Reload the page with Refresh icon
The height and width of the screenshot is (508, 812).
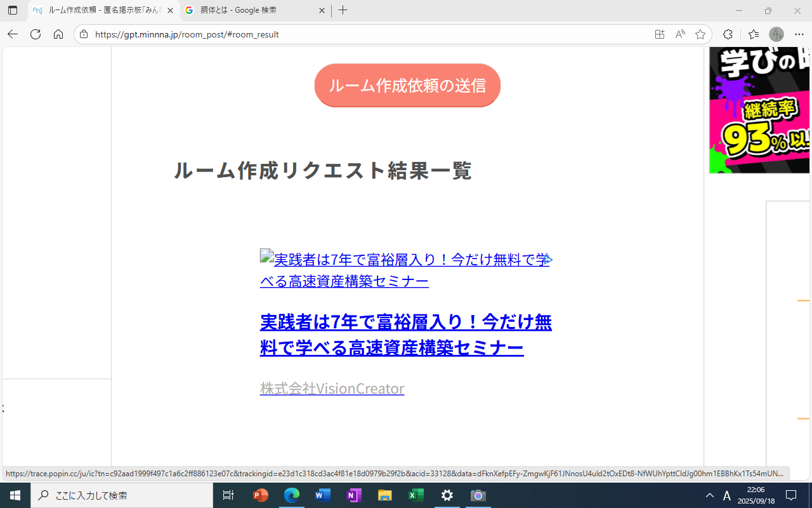pyautogui.click(x=36, y=34)
